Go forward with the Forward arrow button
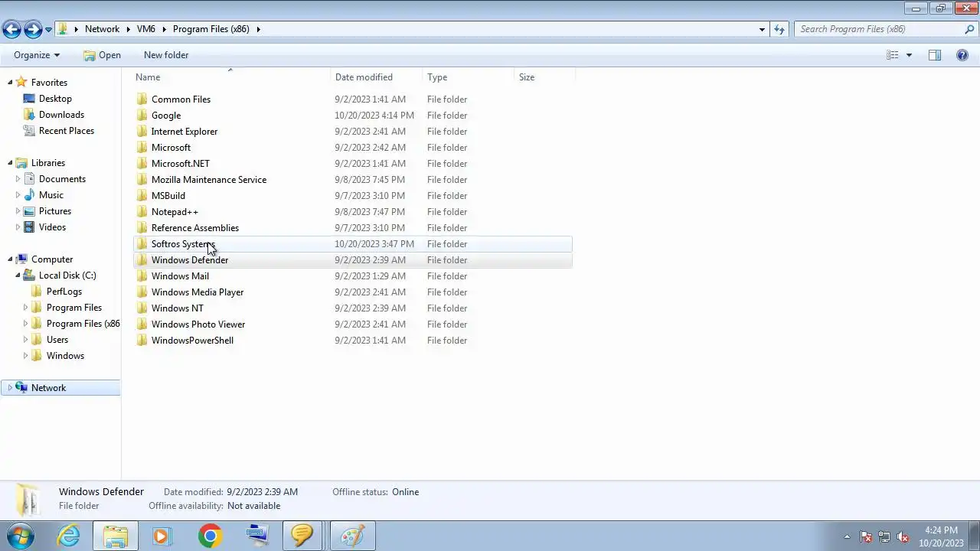 (x=33, y=29)
